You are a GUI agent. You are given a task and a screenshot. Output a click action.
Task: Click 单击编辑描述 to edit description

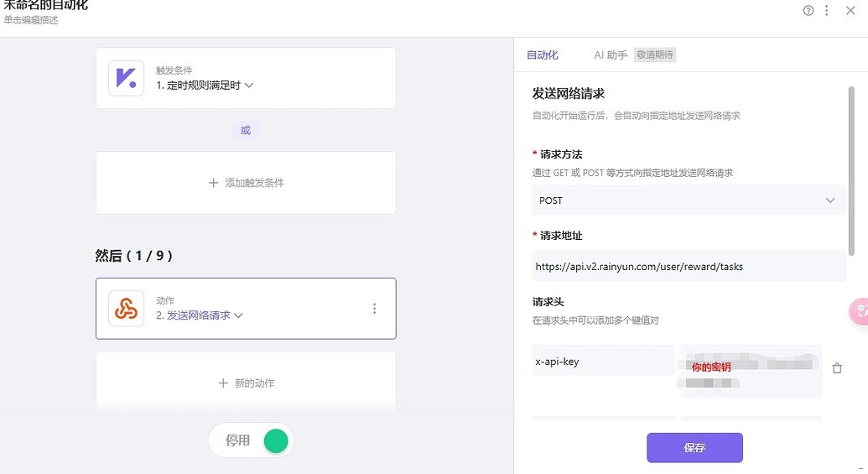pos(31,20)
